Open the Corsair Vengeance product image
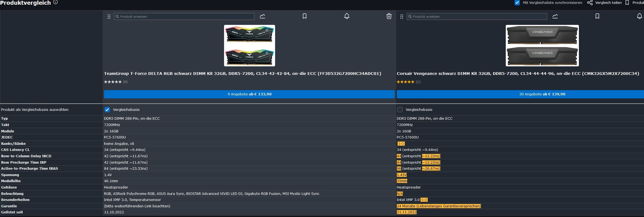 (542, 46)
